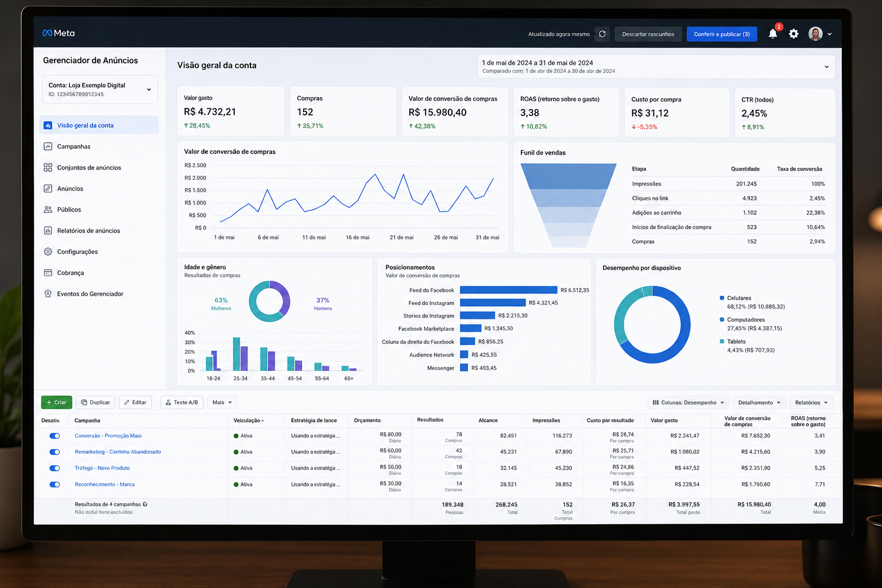882x588 pixels.
Task: Click the Meta logo
Action: pyautogui.click(x=59, y=33)
